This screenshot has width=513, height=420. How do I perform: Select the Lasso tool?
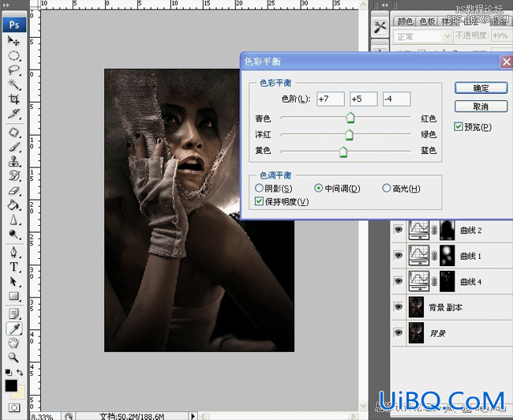point(13,69)
